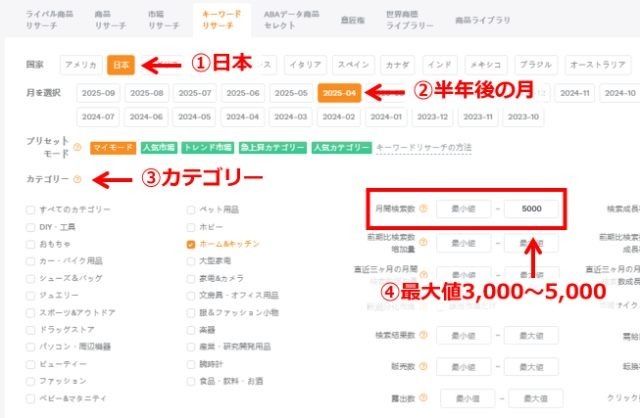Open help icon beside 直近三ヶ月の月間 filter
640x418 pixels.
[x=423, y=274]
